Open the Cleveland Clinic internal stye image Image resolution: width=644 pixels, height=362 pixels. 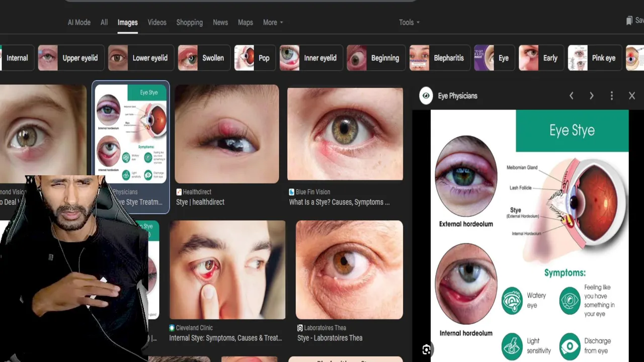[x=227, y=269]
